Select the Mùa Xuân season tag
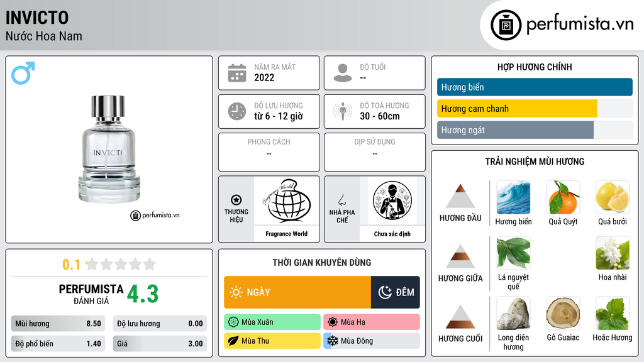644x362 pixels. tap(272, 322)
